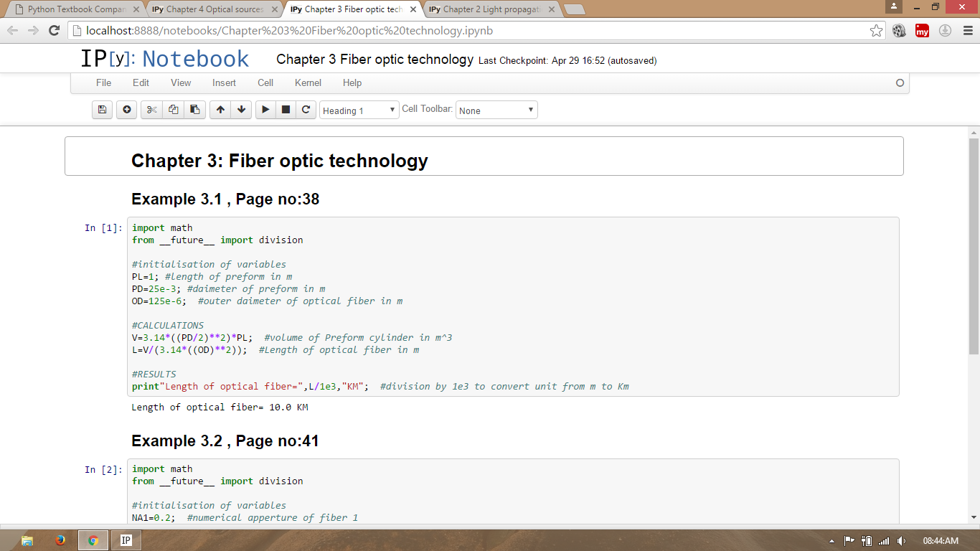Switch to Chapter 2 Light propagation tab

pos(491,9)
